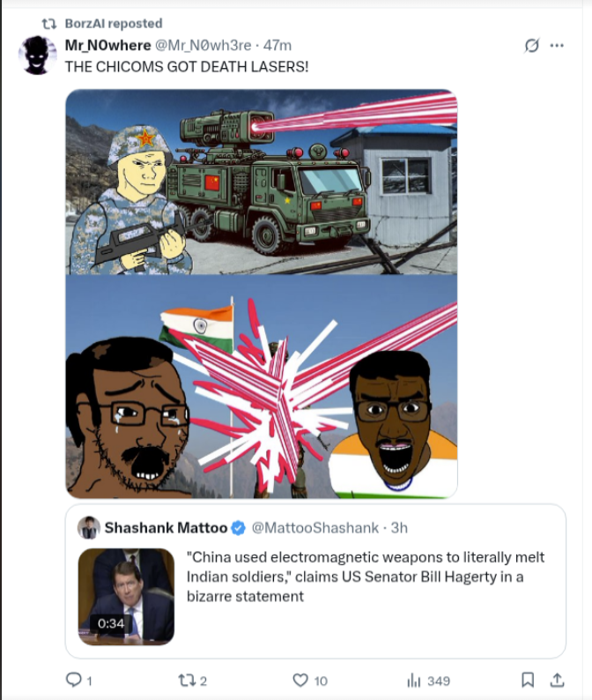Click the @Mr_N0wh3re handle

click(x=203, y=45)
